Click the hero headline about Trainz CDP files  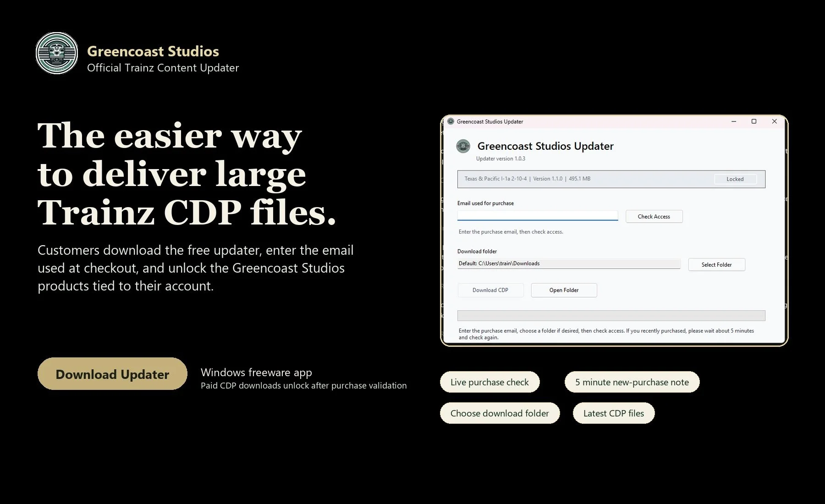pyautogui.click(x=187, y=174)
